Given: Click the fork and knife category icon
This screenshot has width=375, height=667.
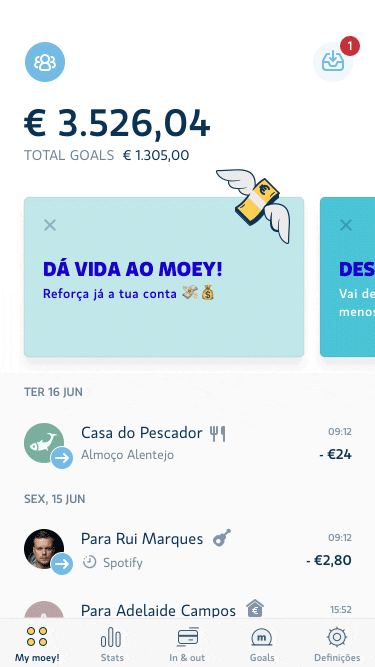Looking at the screenshot, I should [x=218, y=433].
